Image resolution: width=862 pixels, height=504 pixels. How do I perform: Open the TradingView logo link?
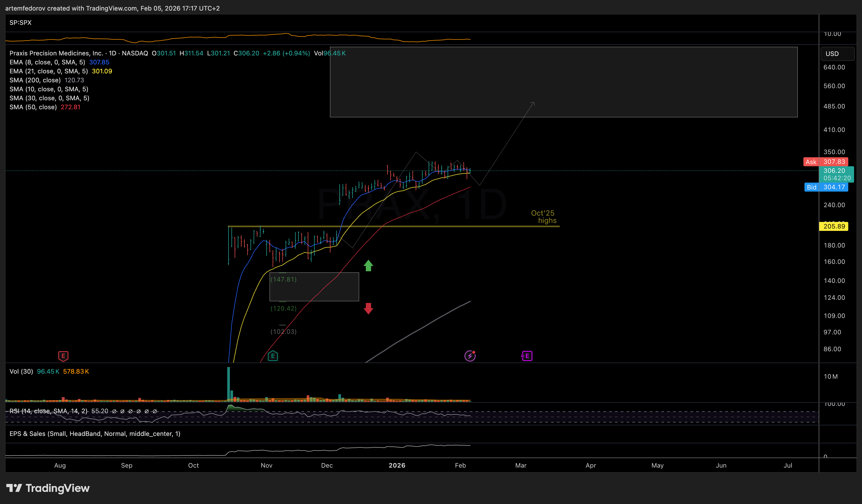point(48,488)
